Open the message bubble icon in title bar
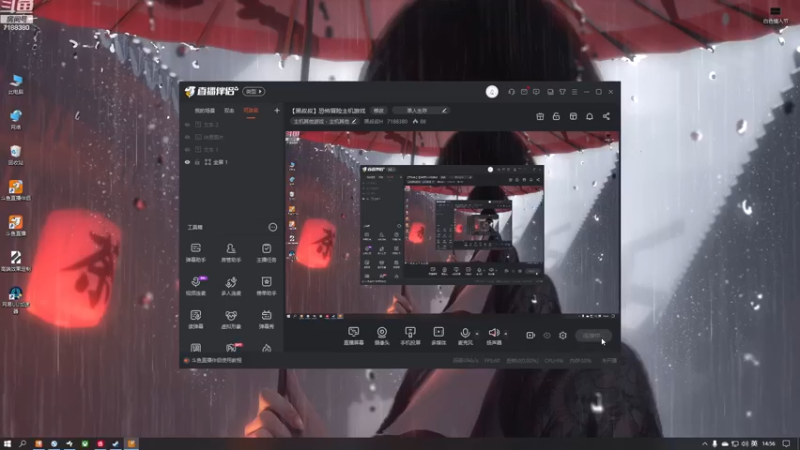The width and height of the screenshot is (800, 450). [536, 92]
